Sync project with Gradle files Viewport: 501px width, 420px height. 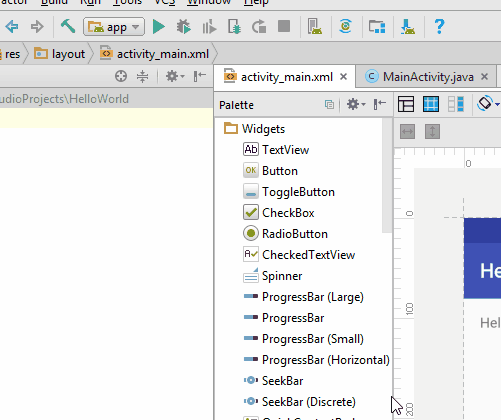click(x=345, y=26)
